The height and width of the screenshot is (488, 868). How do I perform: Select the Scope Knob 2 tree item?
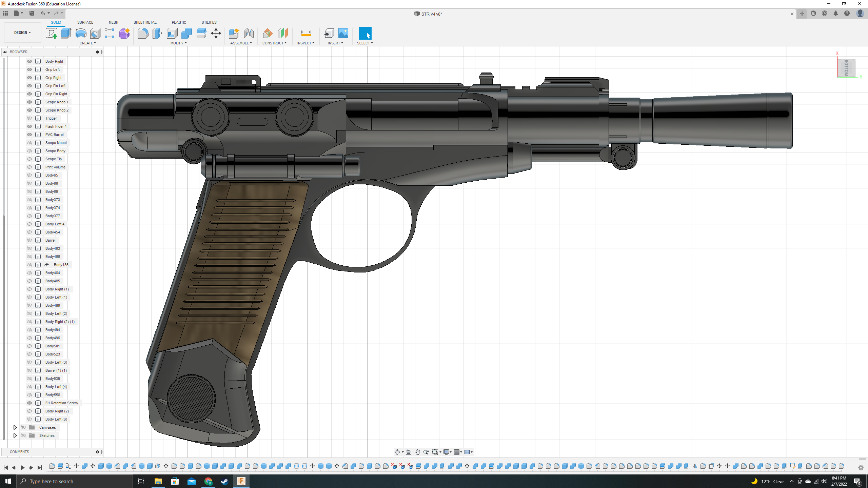point(57,110)
